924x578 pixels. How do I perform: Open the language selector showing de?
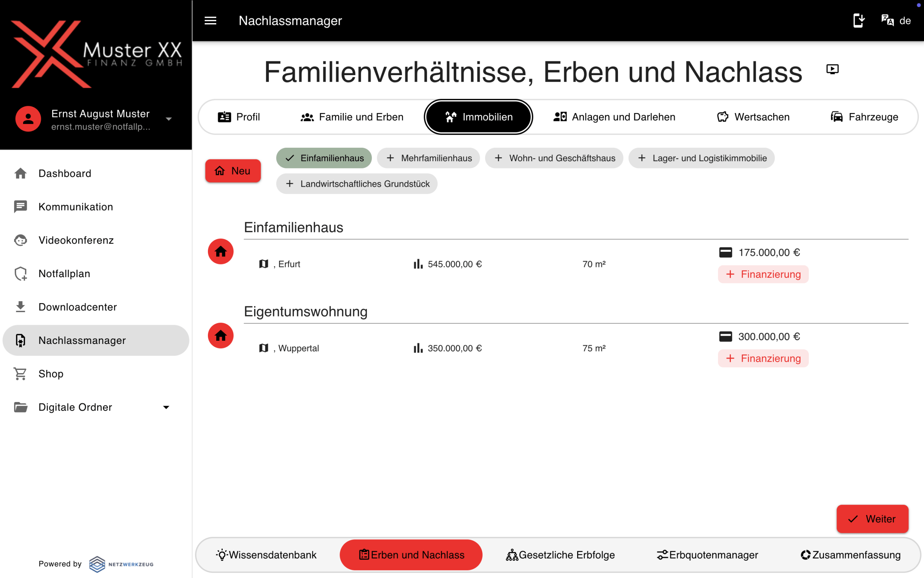tap(896, 21)
